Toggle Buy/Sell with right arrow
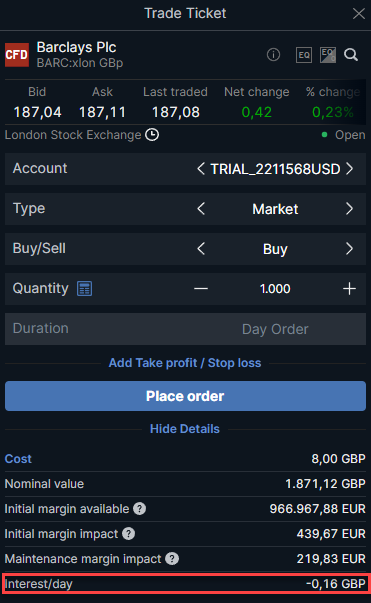The width and height of the screenshot is (371, 603). [349, 249]
